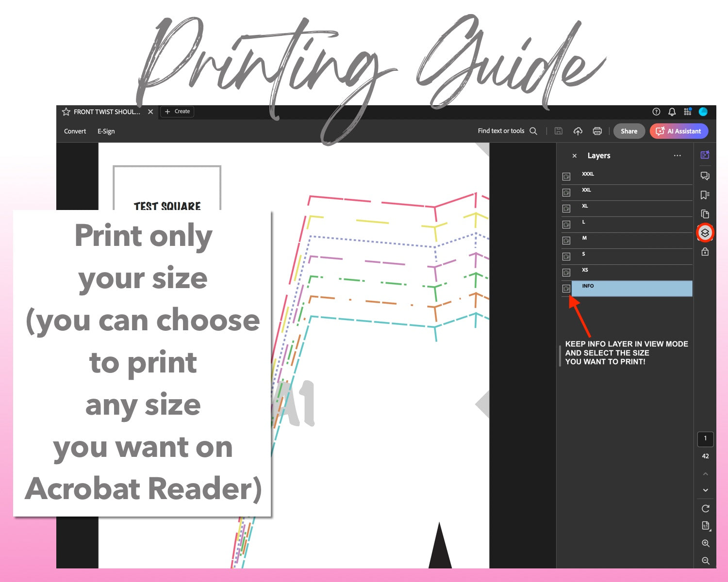Go to next page with down chevron
This screenshot has height=582, width=728.
(x=706, y=490)
